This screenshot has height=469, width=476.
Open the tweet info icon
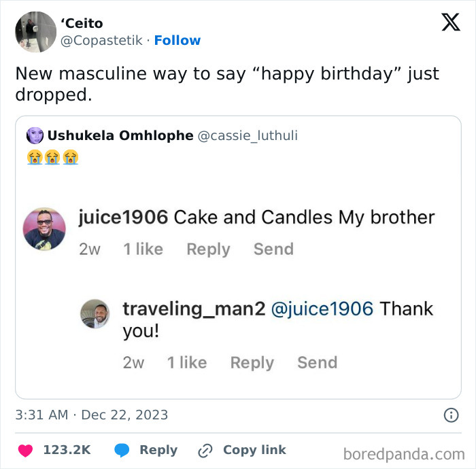tap(450, 415)
